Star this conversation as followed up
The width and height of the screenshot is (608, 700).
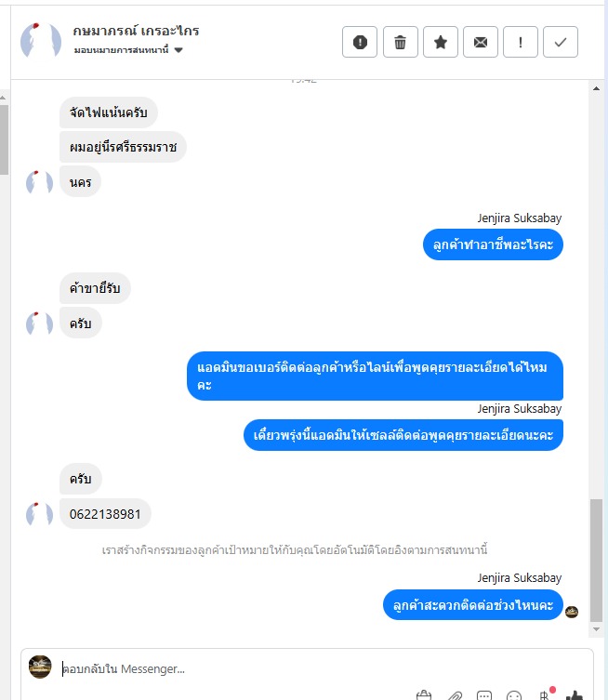(440, 43)
